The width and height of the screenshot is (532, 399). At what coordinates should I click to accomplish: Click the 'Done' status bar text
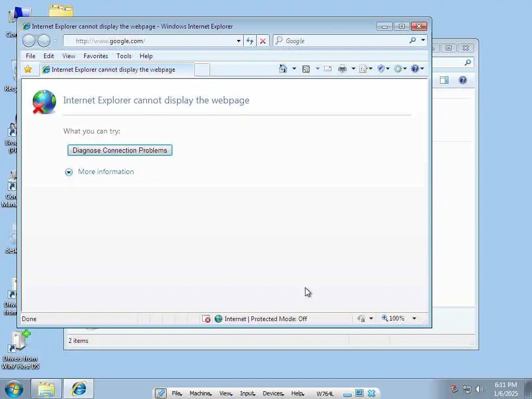29,319
